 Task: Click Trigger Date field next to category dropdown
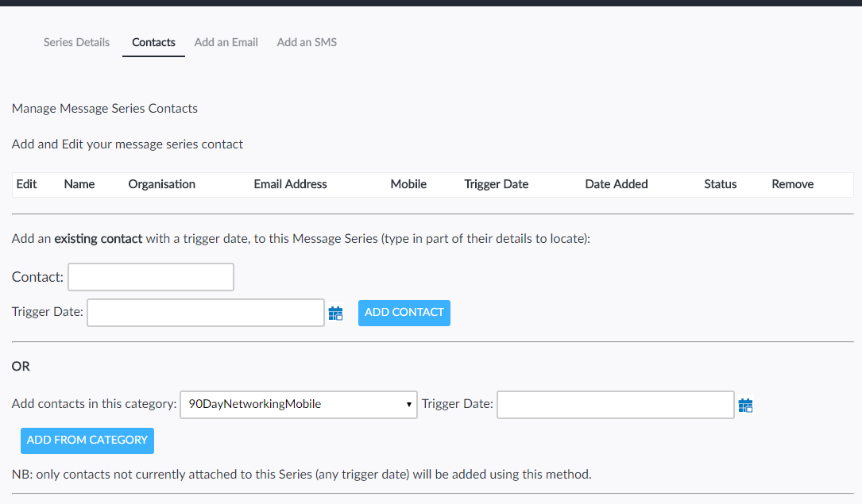615,404
